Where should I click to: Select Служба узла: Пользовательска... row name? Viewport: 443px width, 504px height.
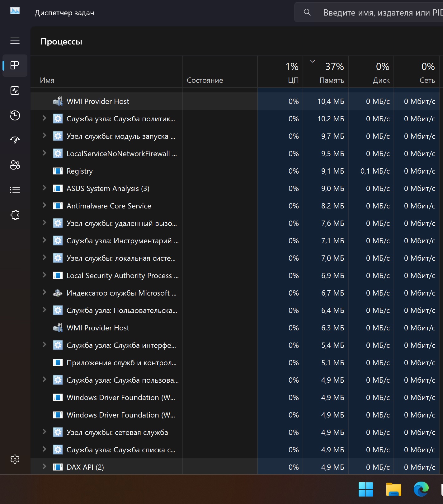coord(122,310)
